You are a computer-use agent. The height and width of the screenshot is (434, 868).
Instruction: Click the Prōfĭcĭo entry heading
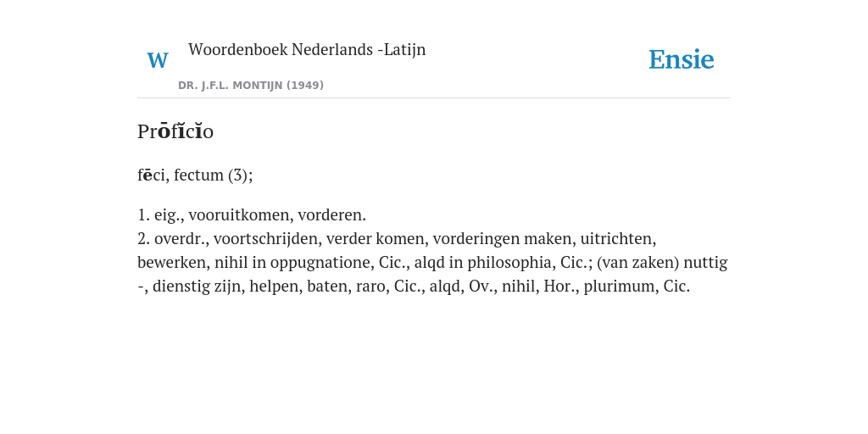[175, 131]
